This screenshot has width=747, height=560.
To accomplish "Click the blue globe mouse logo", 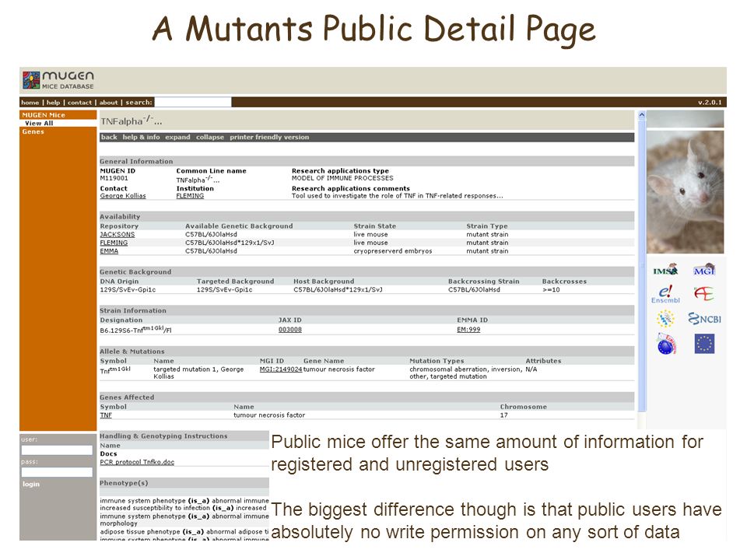I will pyautogui.click(x=667, y=345).
